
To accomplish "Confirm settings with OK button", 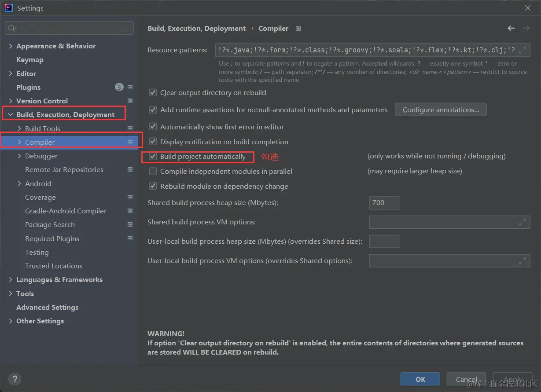I will [x=420, y=379].
